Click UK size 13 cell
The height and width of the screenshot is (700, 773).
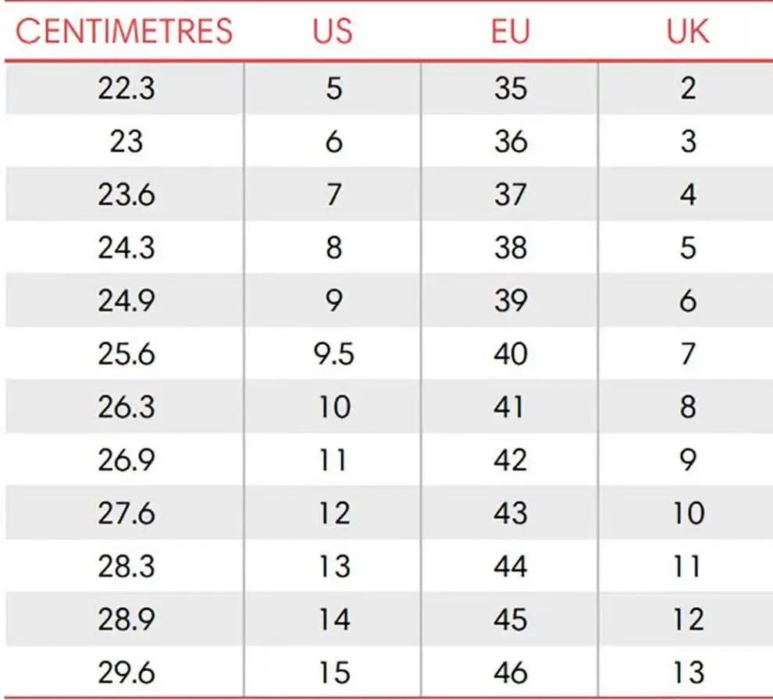687,673
